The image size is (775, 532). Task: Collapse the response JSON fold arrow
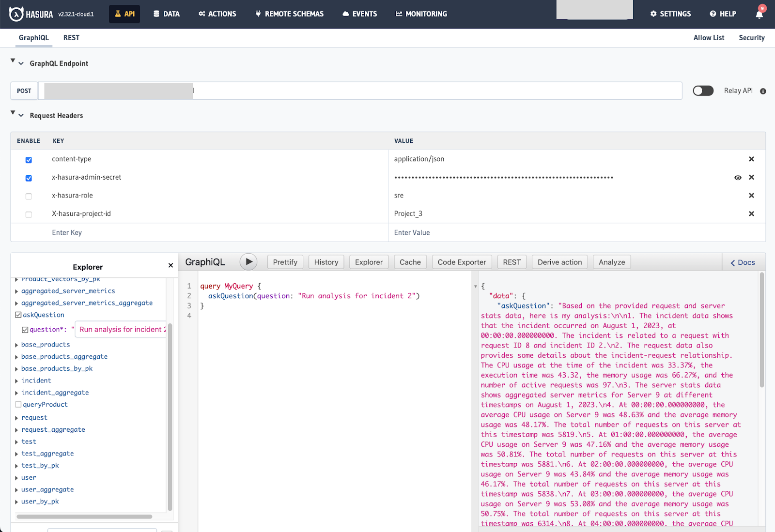click(476, 287)
